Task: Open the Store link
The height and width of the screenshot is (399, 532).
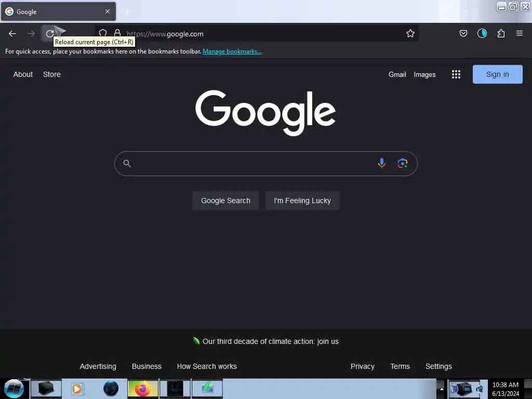Action: pos(52,74)
